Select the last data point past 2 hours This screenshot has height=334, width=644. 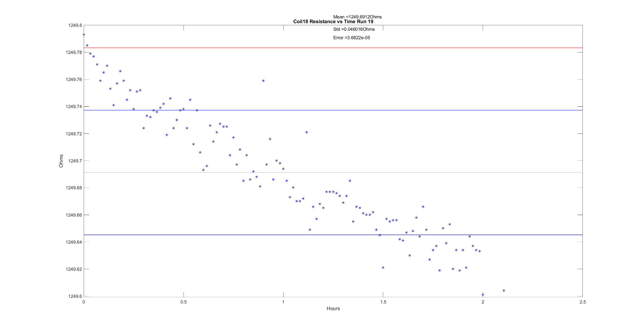click(x=504, y=290)
